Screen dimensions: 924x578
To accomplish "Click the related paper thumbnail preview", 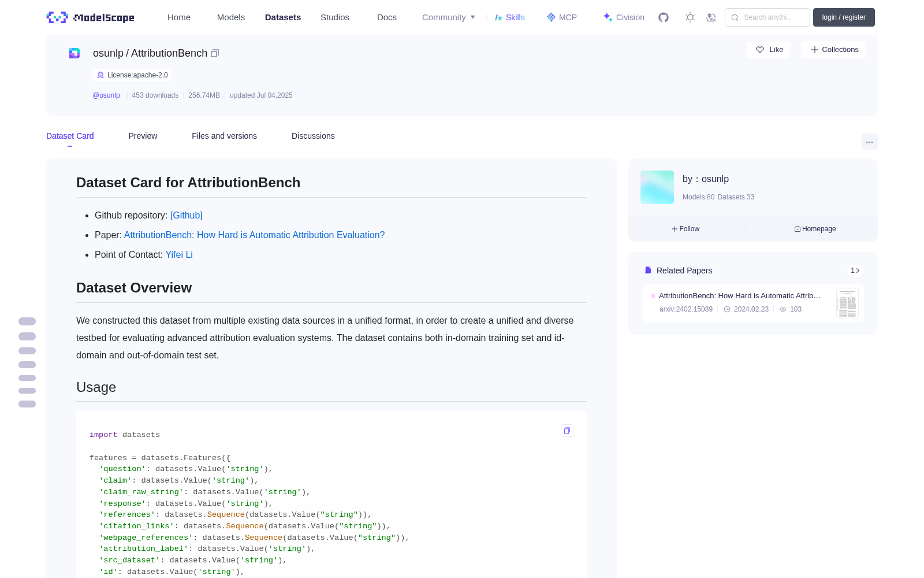I will tap(847, 303).
